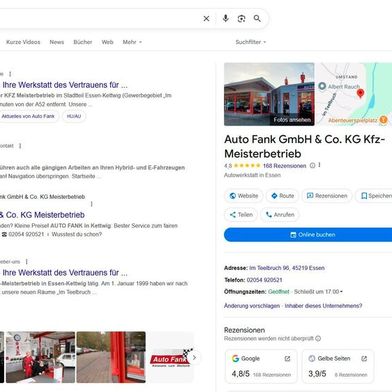Click the HU/AU chip
Viewport: 392px width, 392px height.
(x=74, y=116)
